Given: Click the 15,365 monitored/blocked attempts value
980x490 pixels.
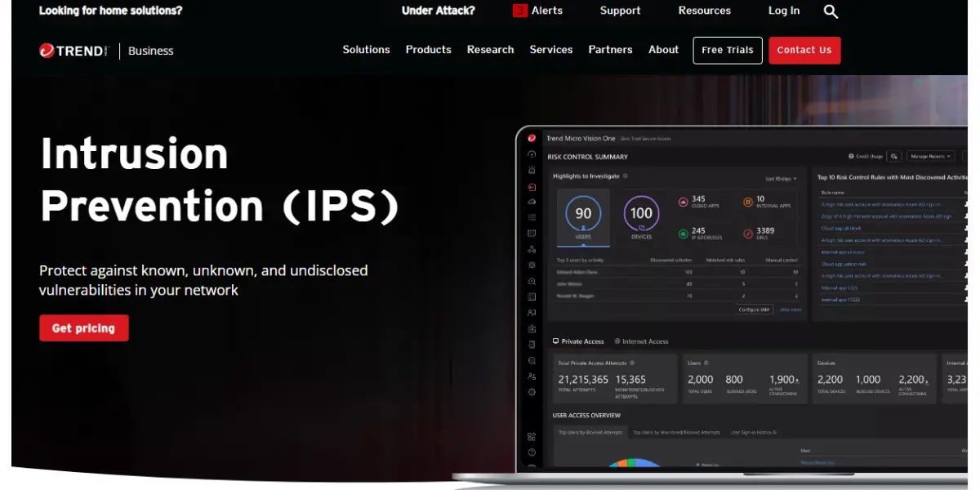Looking at the screenshot, I should pyautogui.click(x=630, y=380).
